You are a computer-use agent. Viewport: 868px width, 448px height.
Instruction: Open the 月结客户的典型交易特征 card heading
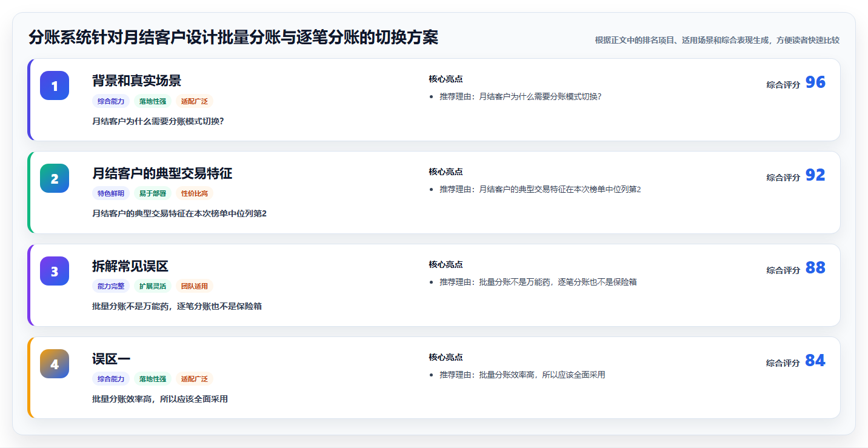[162, 173]
